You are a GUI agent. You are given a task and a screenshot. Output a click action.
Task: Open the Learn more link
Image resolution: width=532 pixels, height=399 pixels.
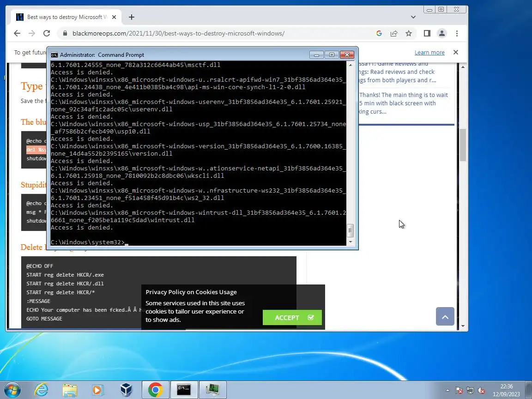(x=429, y=52)
